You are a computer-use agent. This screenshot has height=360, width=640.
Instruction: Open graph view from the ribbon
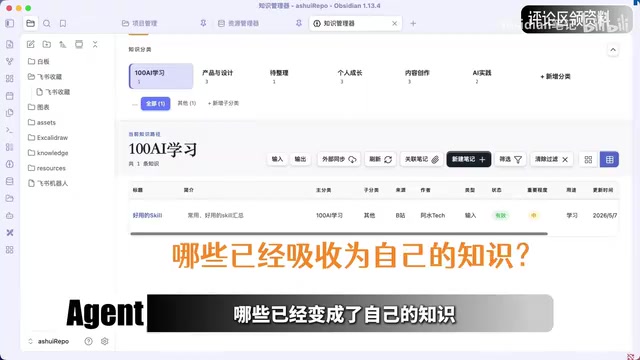tap(9, 61)
